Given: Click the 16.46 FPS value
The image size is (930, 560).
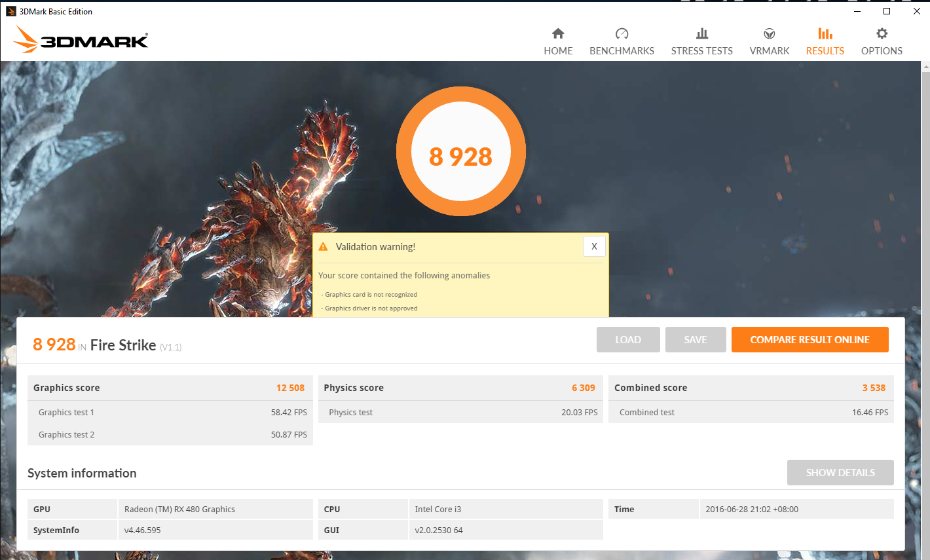Looking at the screenshot, I should 870,412.
